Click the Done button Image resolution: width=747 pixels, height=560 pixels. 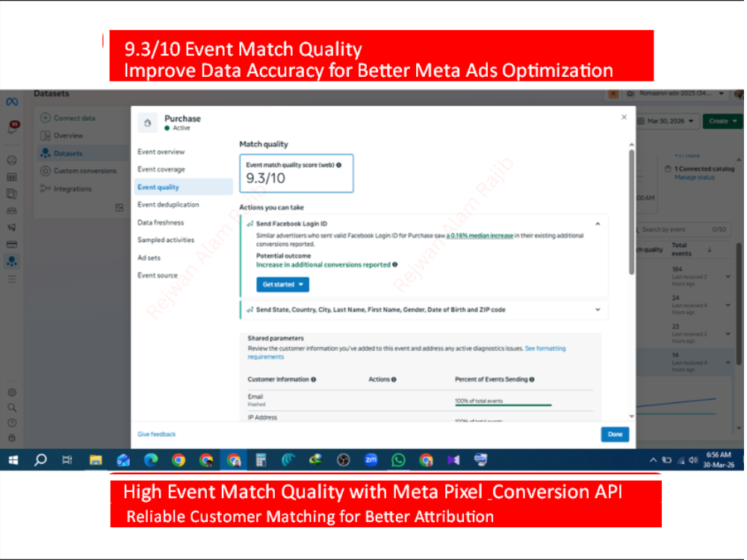pyautogui.click(x=615, y=435)
